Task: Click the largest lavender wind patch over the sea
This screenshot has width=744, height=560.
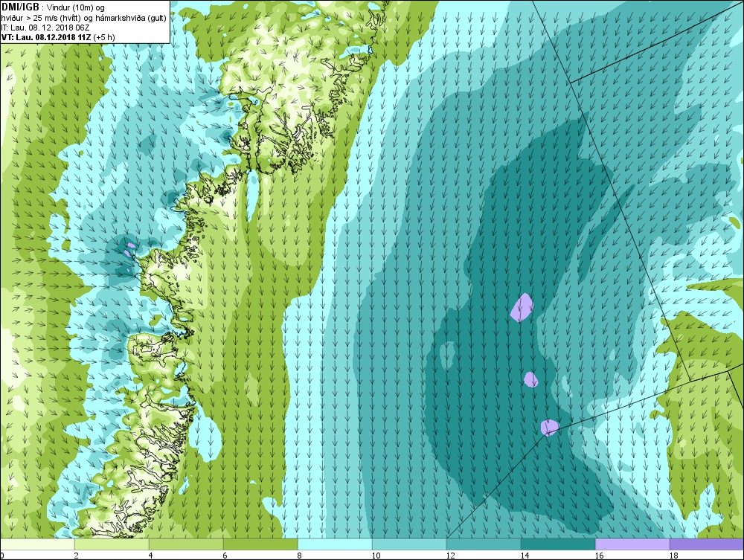Action: [x=522, y=307]
